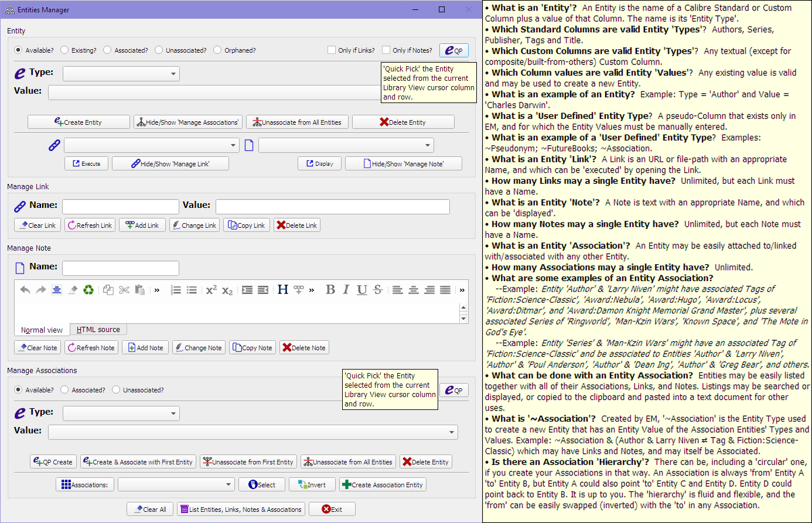The image size is (812, 523).
Task: Center the note text
Action: point(414,290)
